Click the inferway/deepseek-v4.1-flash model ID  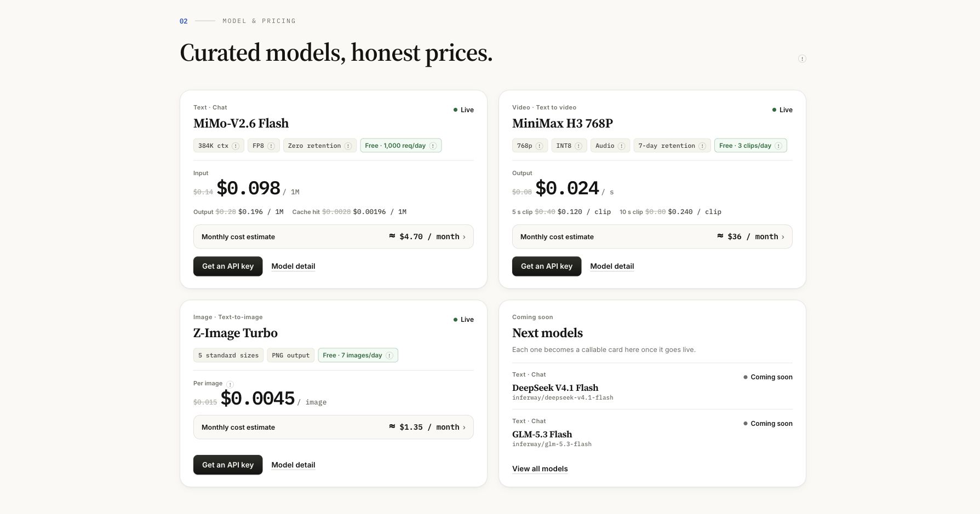[563, 398]
